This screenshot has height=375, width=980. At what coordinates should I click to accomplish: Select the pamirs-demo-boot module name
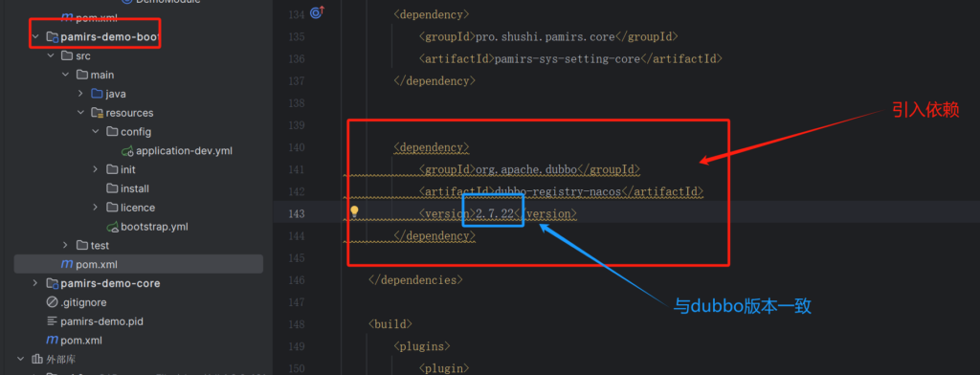coord(110,37)
